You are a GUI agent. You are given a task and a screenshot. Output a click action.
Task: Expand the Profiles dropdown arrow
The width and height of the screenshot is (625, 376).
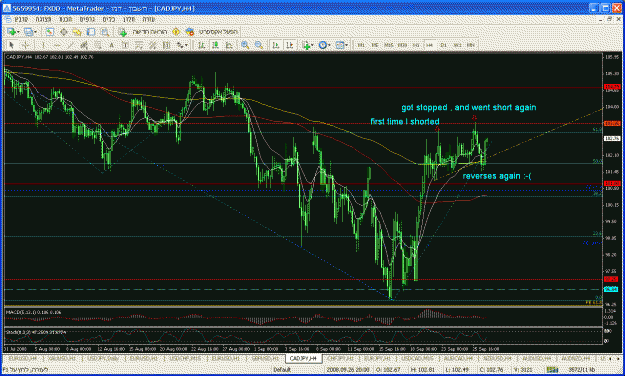pos(35,32)
